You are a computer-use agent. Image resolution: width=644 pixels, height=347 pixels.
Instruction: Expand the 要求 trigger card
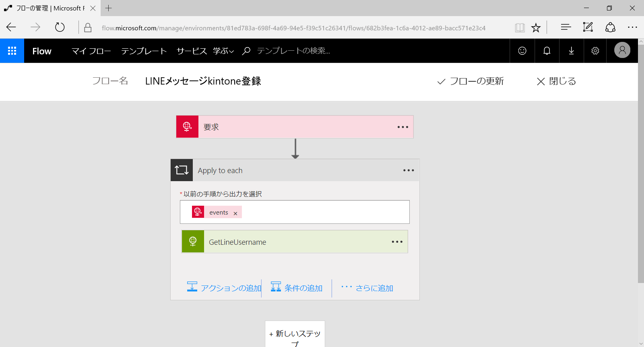(x=295, y=127)
